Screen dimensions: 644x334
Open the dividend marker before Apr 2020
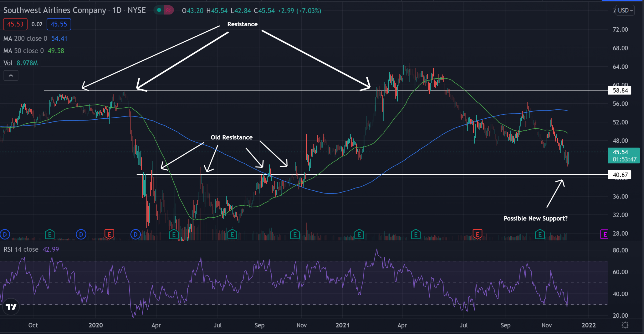tap(136, 235)
